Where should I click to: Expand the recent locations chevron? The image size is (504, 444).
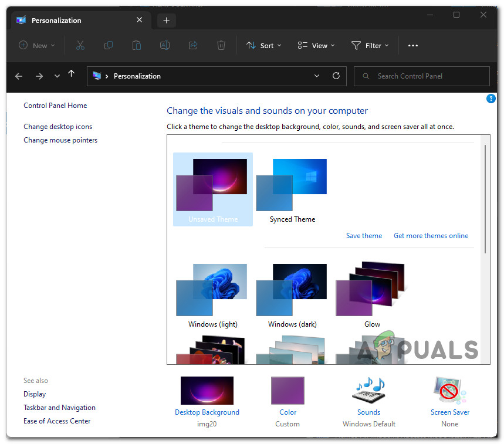(x=57, y=76)
